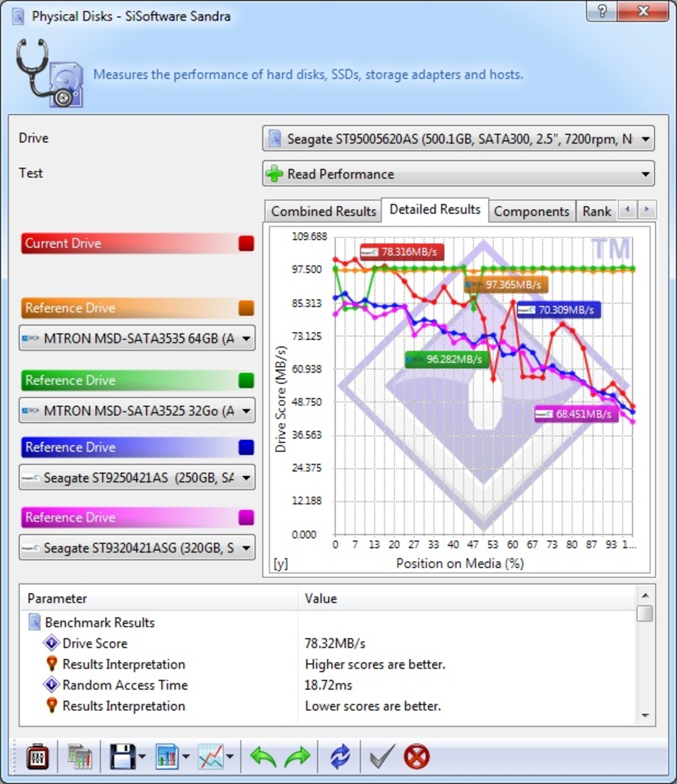Click the [y] axis toggle label
The width and height of the screenshot is (677, 784).
(280, 563)
